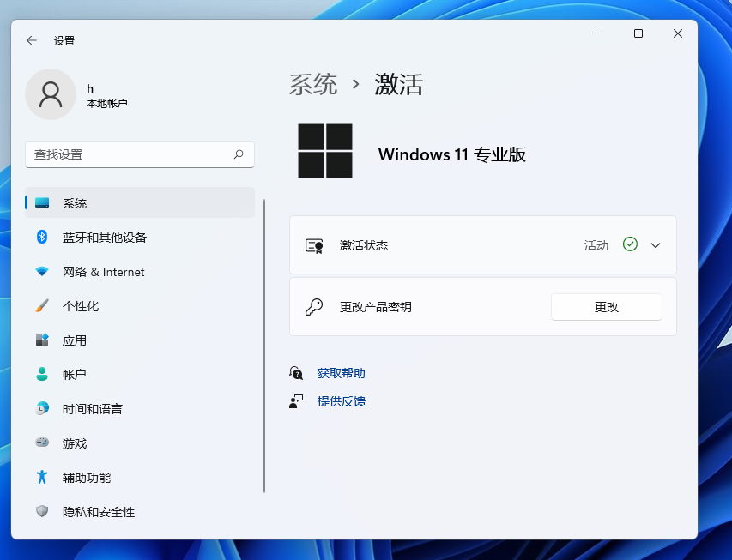Click the Bluetooth icon in sidebar

click(42, 237)
